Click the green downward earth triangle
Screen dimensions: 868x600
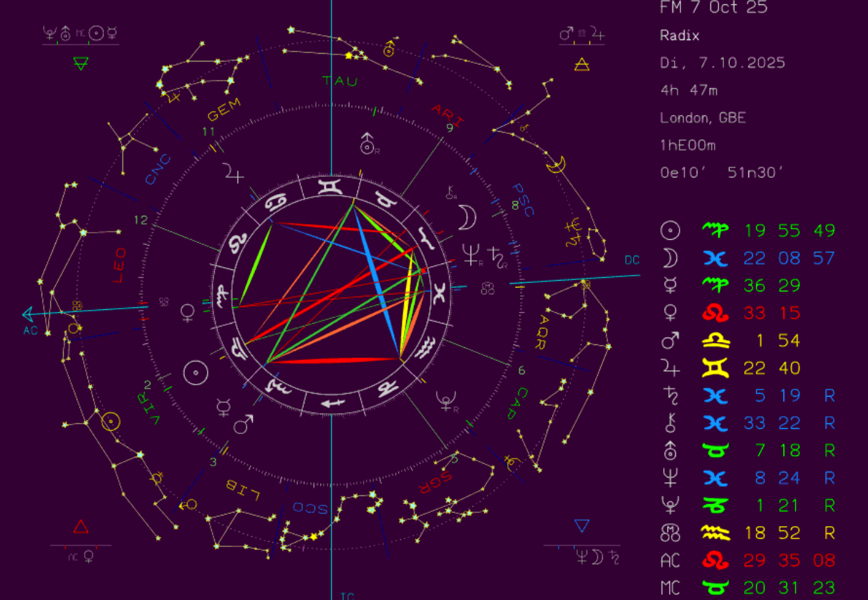click(x=80, y=64)
